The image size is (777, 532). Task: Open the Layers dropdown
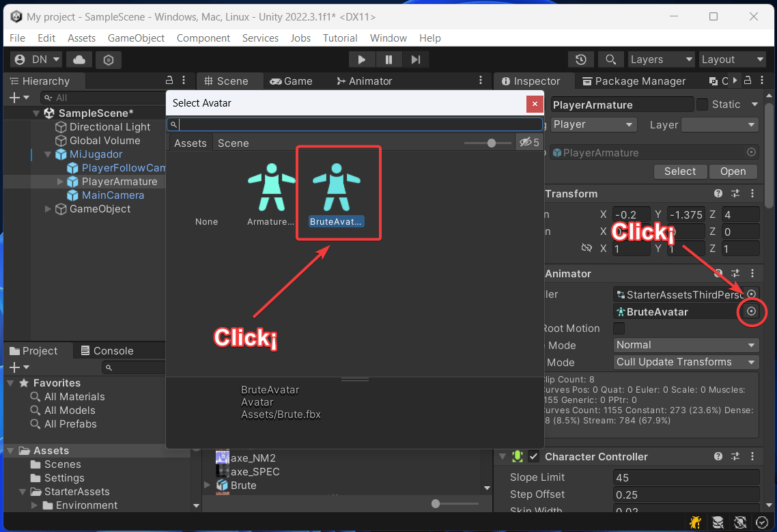coord(661,59)
